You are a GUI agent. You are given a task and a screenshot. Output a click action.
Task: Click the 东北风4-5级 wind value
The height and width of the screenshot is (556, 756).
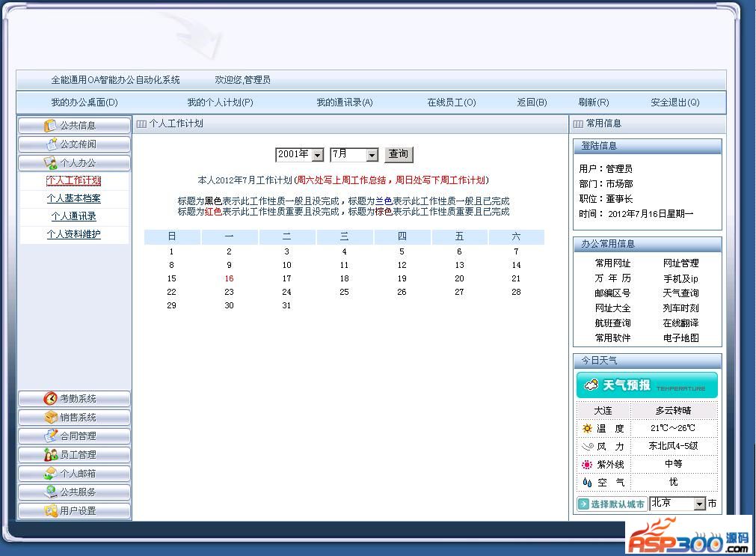[674, 447]
